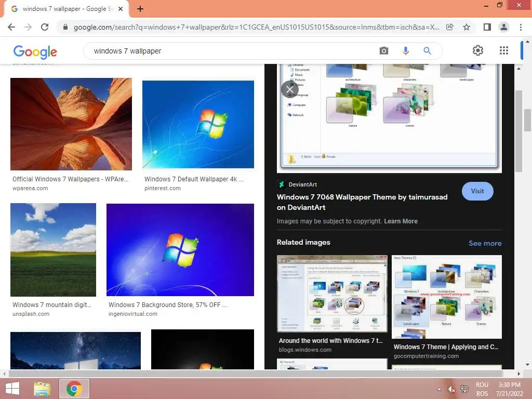
Task: Click Windows 7 mountain digit caption
Action: coord(51,304)
